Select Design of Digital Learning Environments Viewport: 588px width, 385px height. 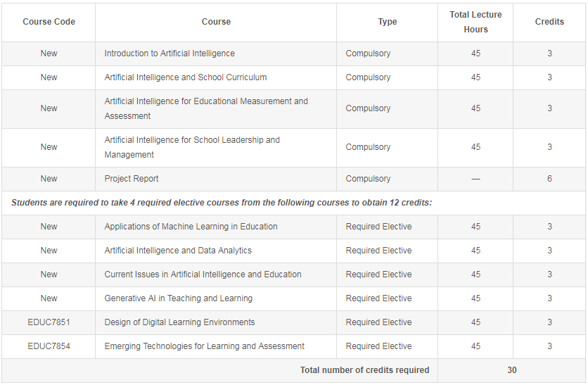pos(179,322)
